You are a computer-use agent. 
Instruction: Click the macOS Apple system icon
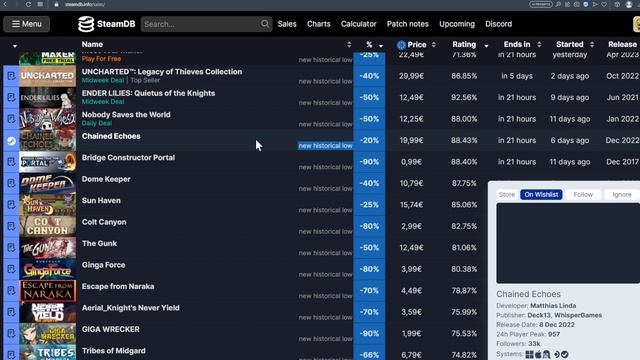(x=538, y=354)
